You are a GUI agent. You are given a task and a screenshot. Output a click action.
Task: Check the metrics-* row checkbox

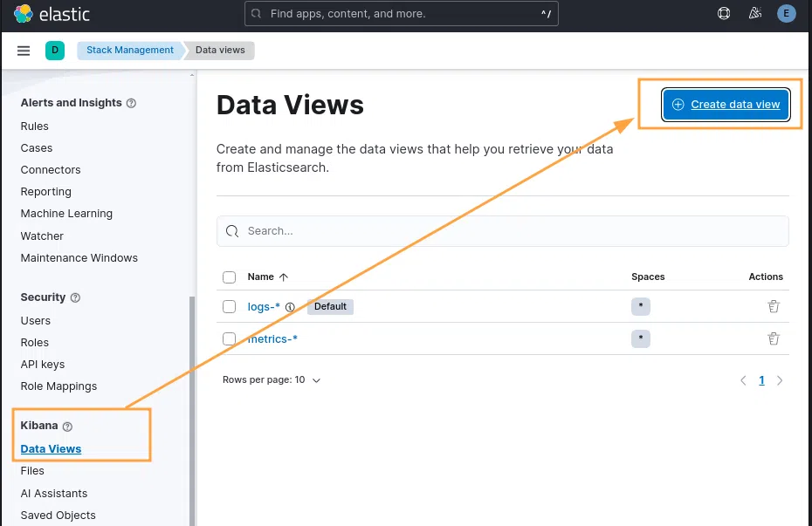[229, 338]
